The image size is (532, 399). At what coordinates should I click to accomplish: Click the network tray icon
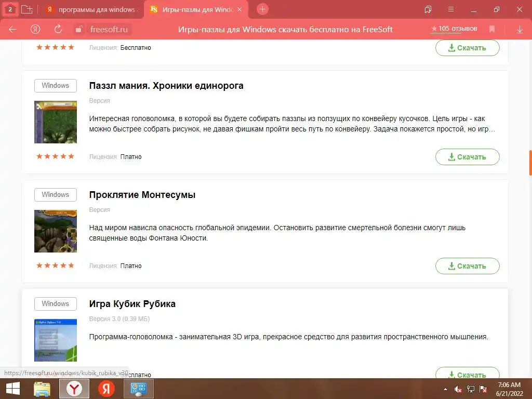471,389
